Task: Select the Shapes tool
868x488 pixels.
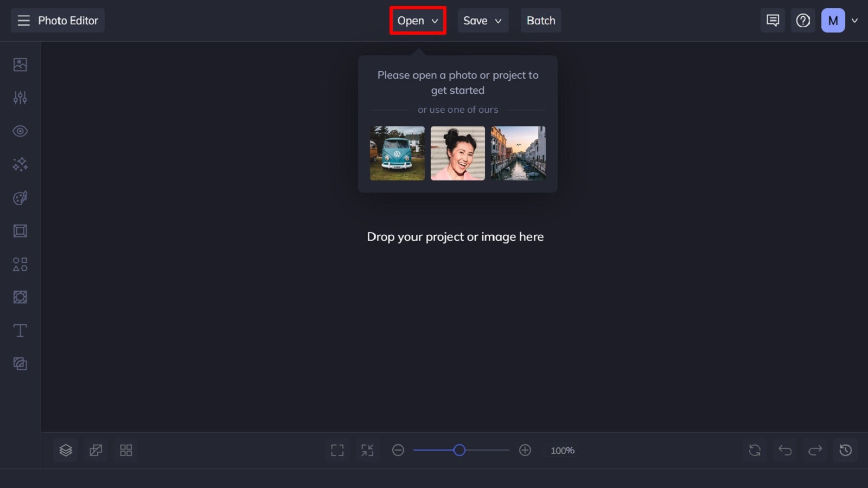Action: [x=20, y=264]
